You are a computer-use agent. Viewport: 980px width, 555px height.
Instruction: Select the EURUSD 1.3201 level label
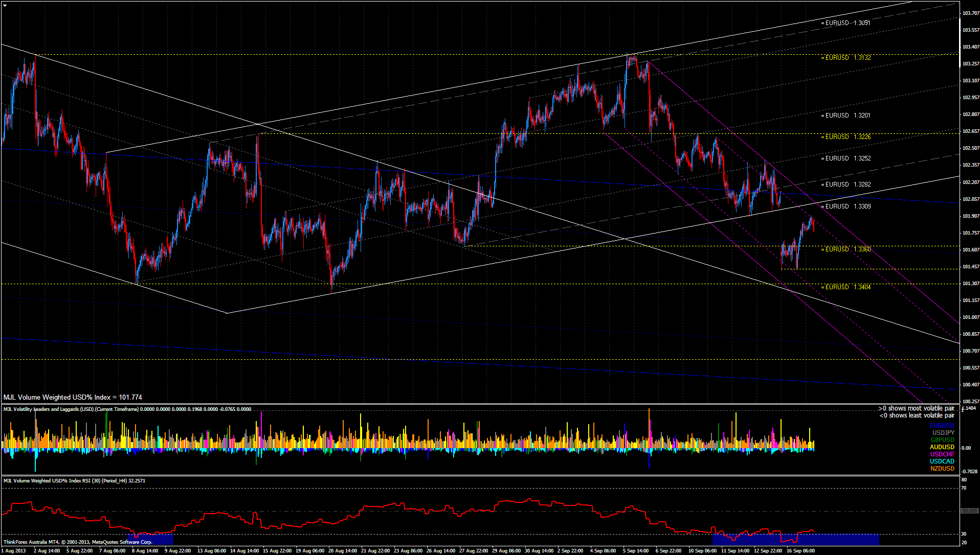[x=845, y=115]
